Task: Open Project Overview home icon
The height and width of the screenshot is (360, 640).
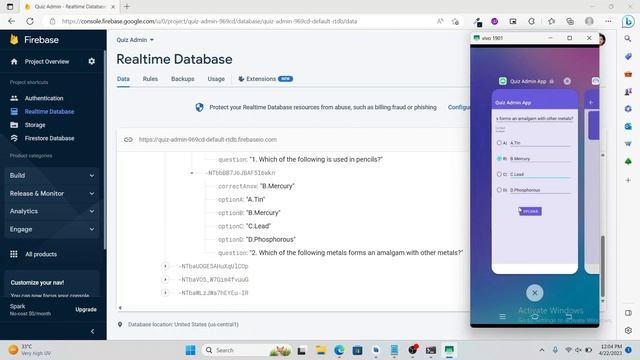Action: pyautogui.click(x=14, y=62)
